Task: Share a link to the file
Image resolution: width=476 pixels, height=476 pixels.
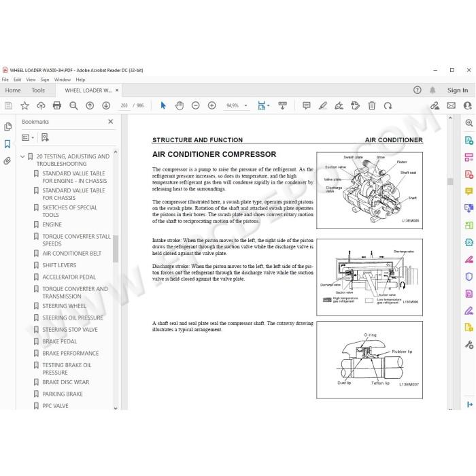Action: click(x=435, y=105)
